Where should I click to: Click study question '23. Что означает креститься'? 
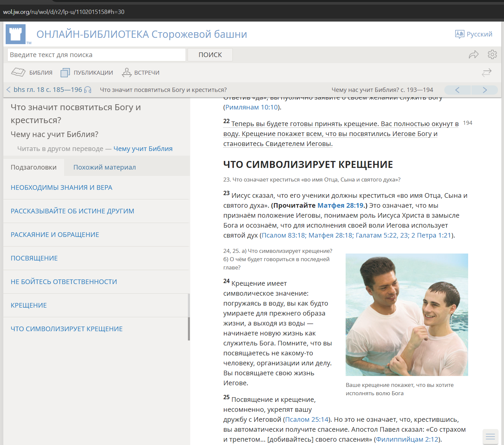tap(312, 180)
